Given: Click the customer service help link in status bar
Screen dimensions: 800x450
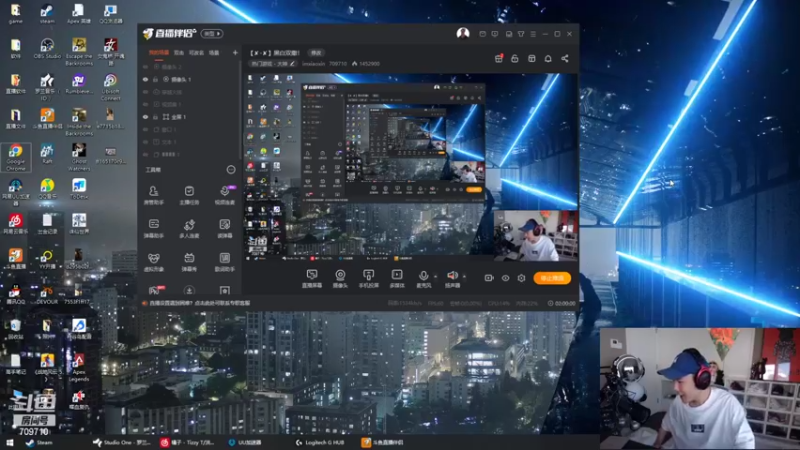Looking at the screenshot, I should click(x=199, y=303).
